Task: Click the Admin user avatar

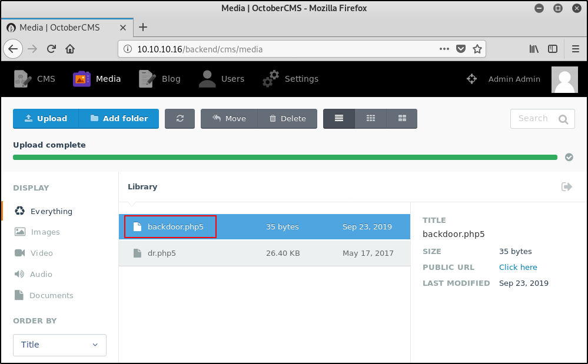Action: 564,79
